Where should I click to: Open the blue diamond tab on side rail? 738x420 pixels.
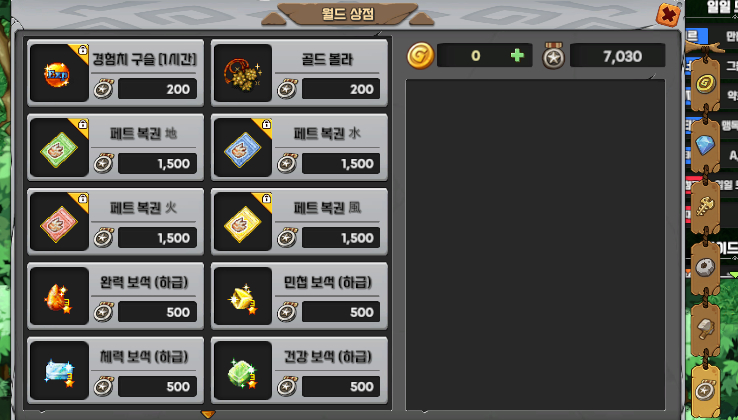706,145
